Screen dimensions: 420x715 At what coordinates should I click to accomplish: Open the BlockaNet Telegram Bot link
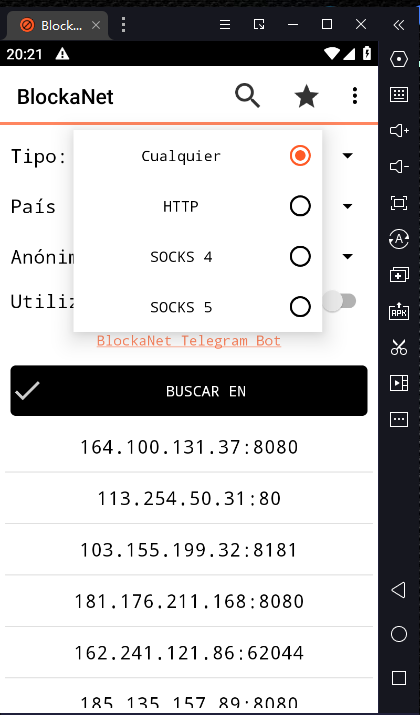point(189,341)
